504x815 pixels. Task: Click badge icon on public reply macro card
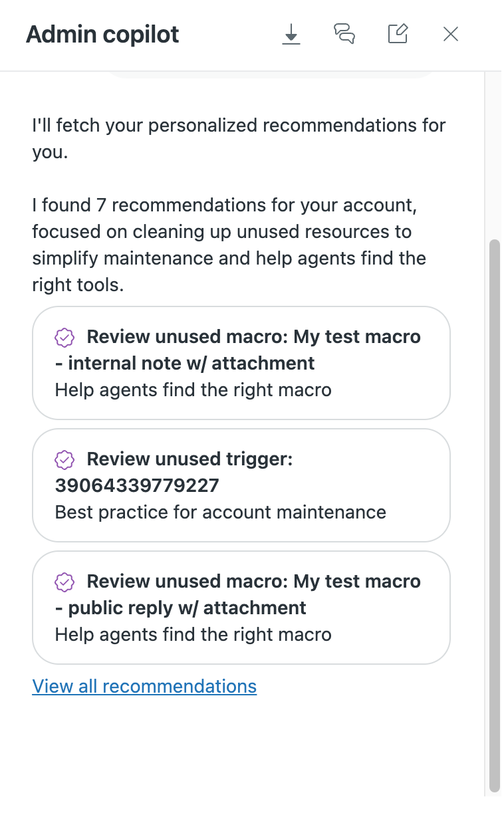click(64, 582)
